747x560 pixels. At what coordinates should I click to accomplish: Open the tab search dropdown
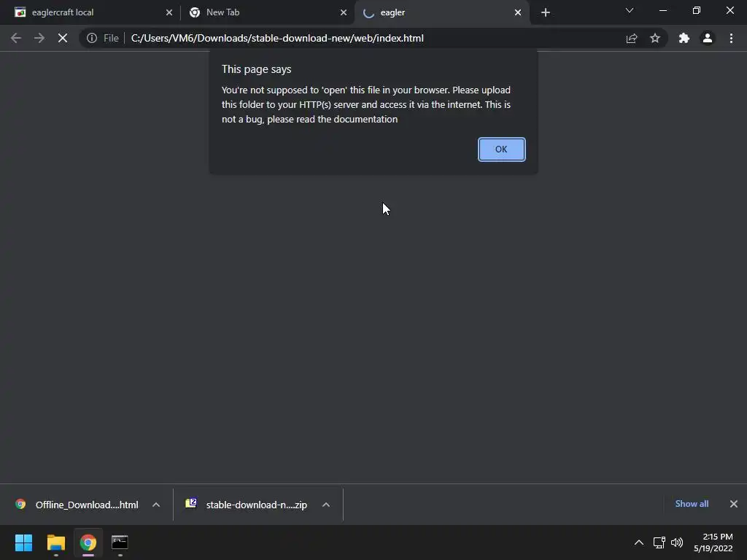click(x=630, y=10)
